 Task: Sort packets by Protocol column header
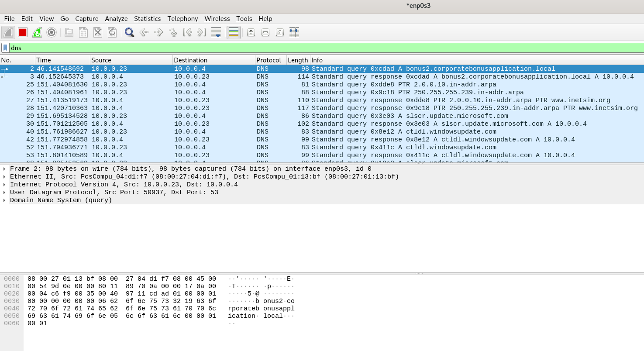pyautogui.click(x=269, y=60)
